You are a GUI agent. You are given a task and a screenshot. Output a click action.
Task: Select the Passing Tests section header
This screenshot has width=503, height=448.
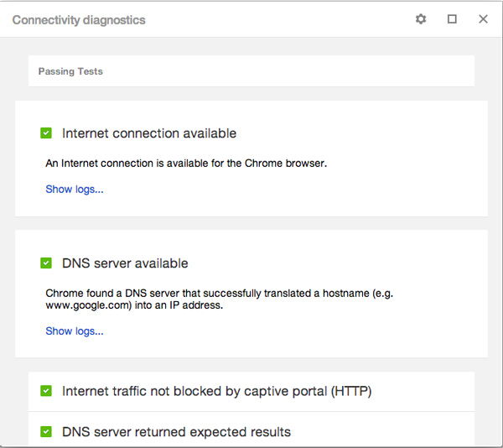tap(70, 71)
